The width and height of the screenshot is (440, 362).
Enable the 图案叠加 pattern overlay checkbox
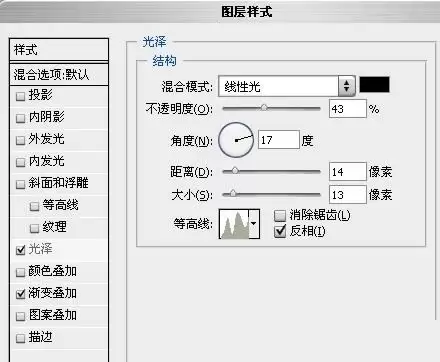pos(20,316)
